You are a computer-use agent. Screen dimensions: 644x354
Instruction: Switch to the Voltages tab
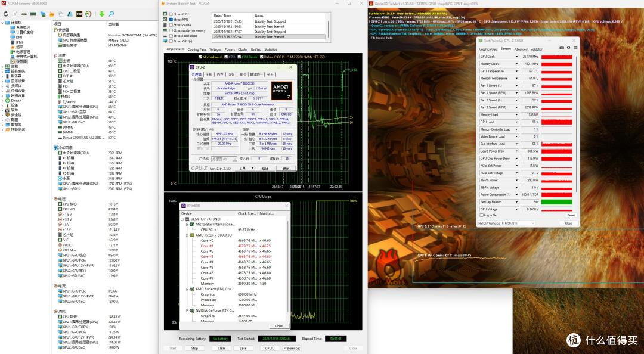[x=215, y=49]
